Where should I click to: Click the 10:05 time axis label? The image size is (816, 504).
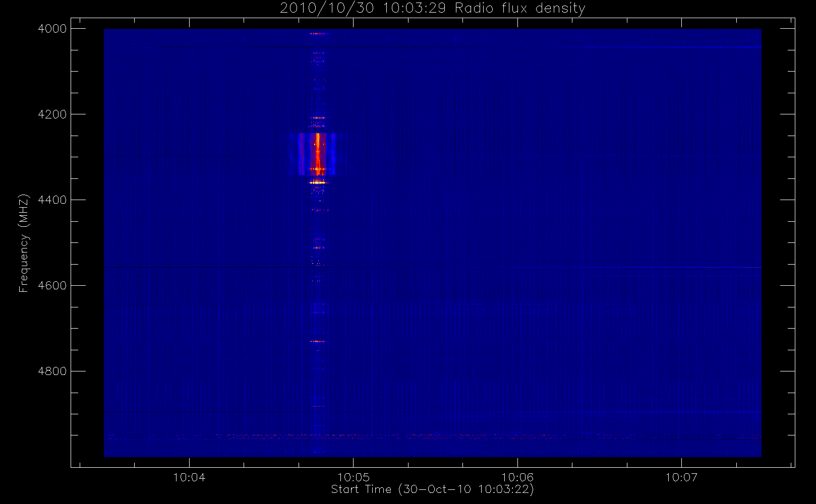coord(354,477)
